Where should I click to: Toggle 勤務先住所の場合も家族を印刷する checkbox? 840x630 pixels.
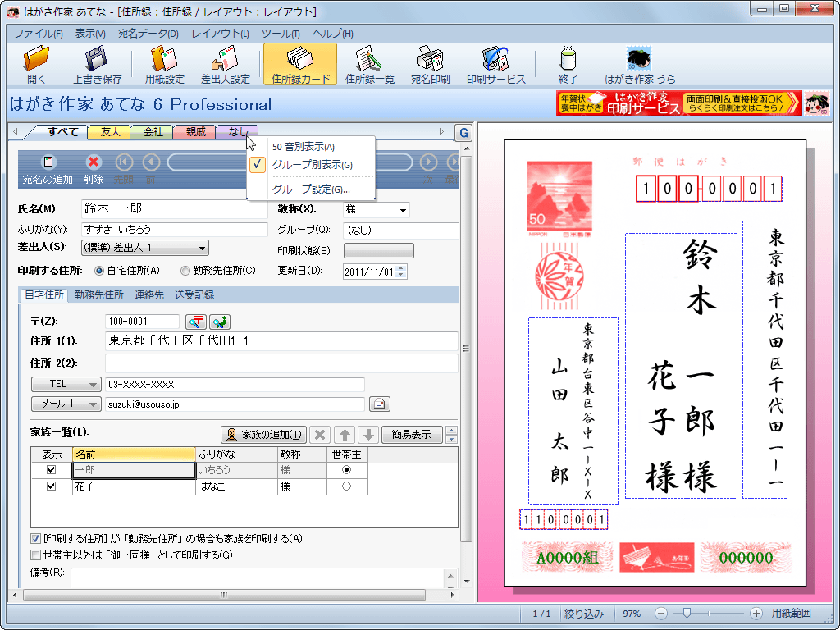36,539
